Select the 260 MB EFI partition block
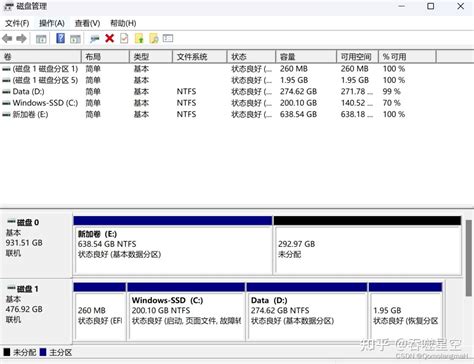Image resolution: width=474 pixels, height=364 pixels. tap(100, 312)
